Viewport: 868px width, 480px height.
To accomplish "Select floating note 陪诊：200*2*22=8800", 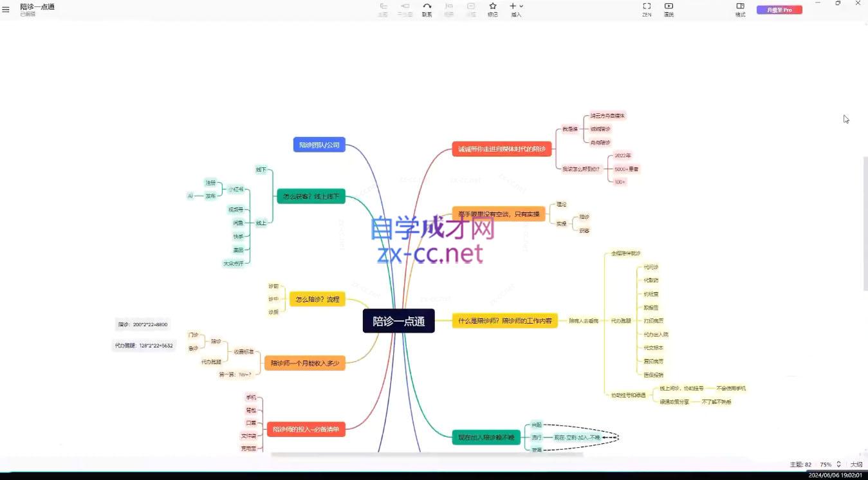I will [143, 324].
